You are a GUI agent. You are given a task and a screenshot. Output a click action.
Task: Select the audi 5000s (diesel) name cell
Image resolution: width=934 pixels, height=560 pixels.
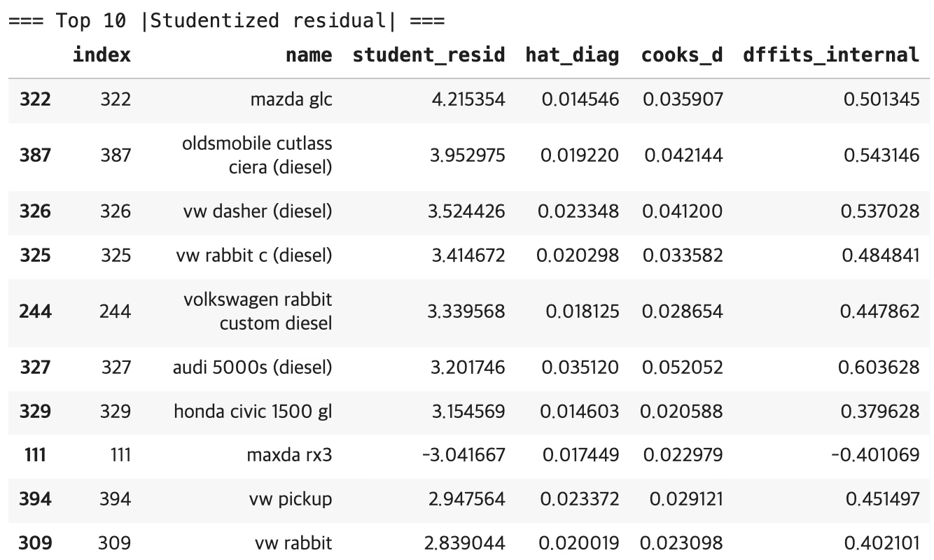pyautogui.click(x=252, y=367)
